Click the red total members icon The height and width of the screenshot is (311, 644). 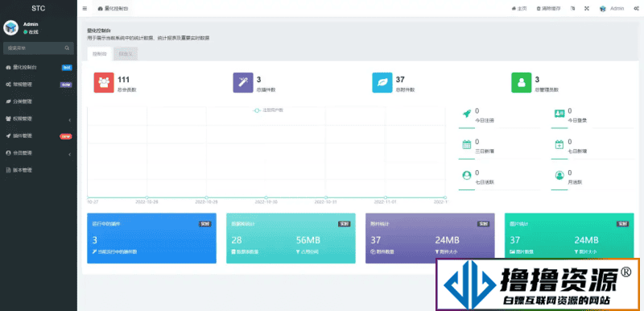(x=104, y=82)
